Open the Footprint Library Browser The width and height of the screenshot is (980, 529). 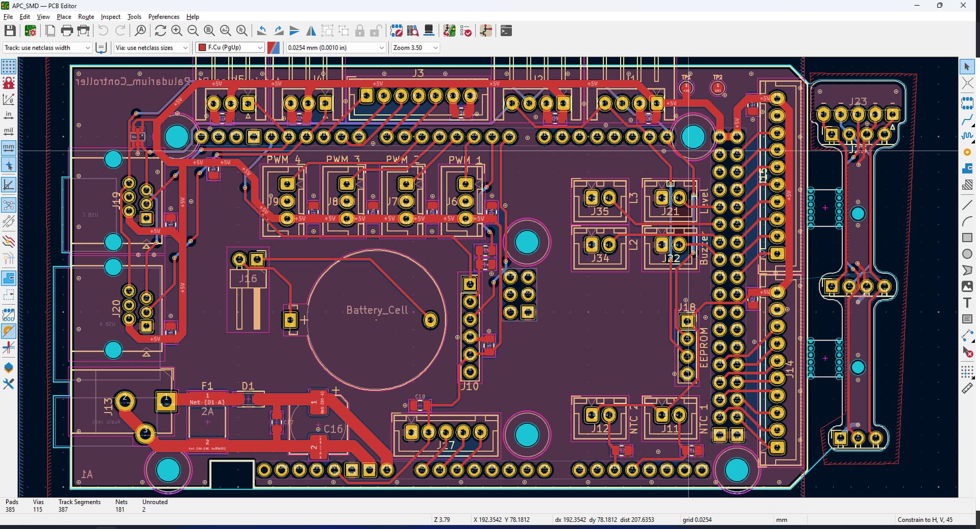pyautogui.click(x=413, y=31)
